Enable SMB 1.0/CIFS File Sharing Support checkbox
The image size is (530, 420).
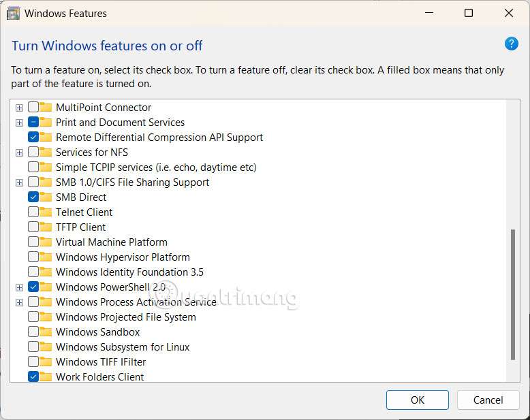click(x=33, y=182)
